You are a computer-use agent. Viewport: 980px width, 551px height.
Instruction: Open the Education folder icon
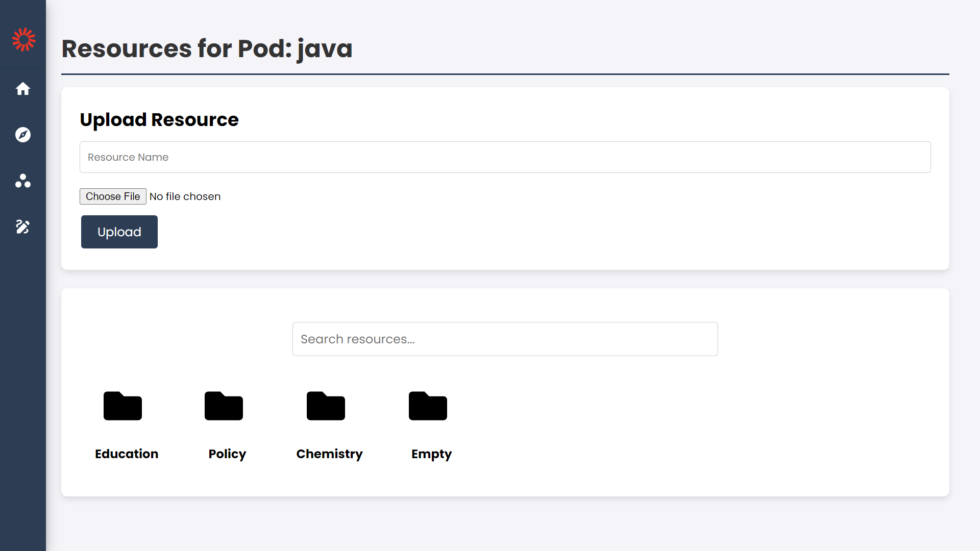point(122,406)
